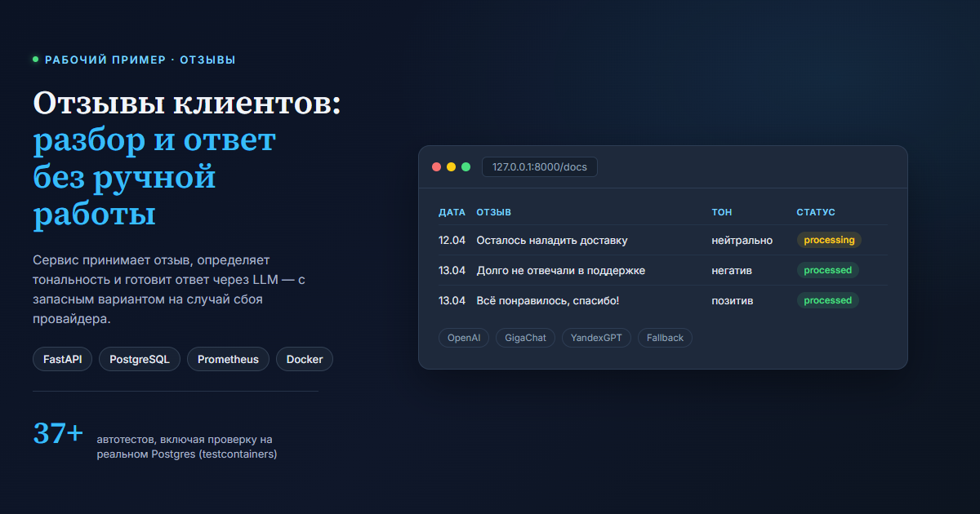This screenshot has height=514, width=980.
Task: Click the ТОН column header
Action: (x=722, y=212)
